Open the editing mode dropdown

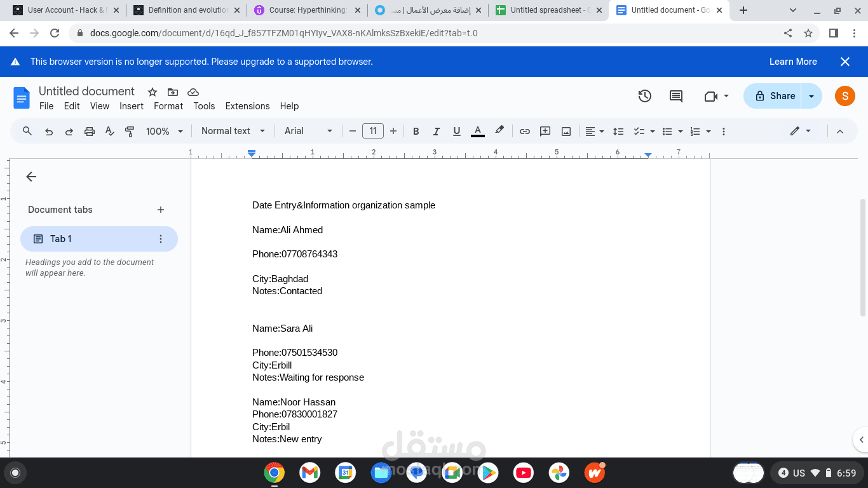(801, 131)
